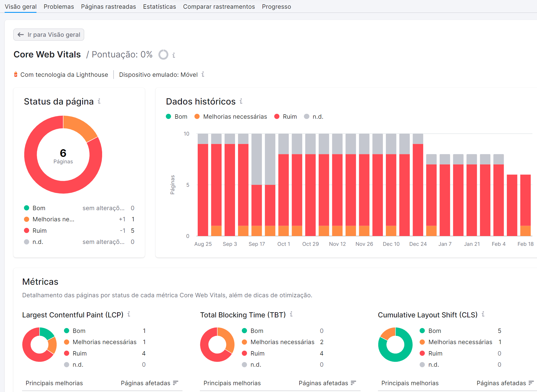Open the Comparar rastreamentos tab
The image size is (537, 392).
click(219, 7)
